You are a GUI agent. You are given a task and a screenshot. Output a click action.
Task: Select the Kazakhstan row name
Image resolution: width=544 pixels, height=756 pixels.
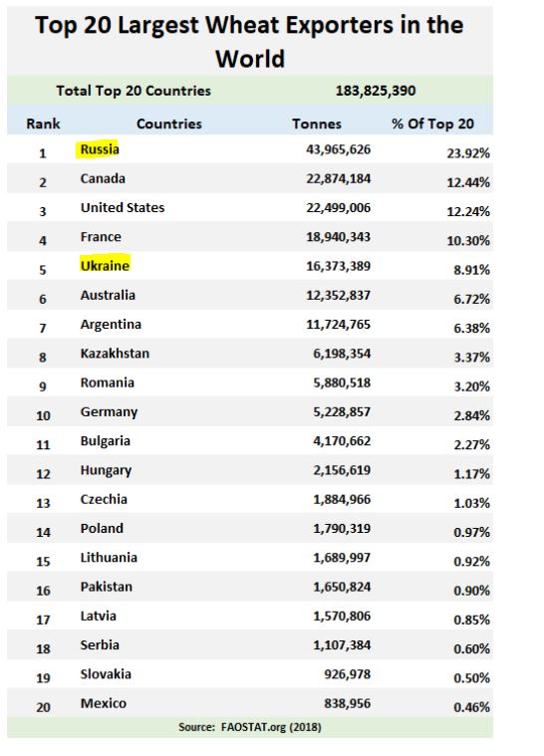(x=115, y=354)
